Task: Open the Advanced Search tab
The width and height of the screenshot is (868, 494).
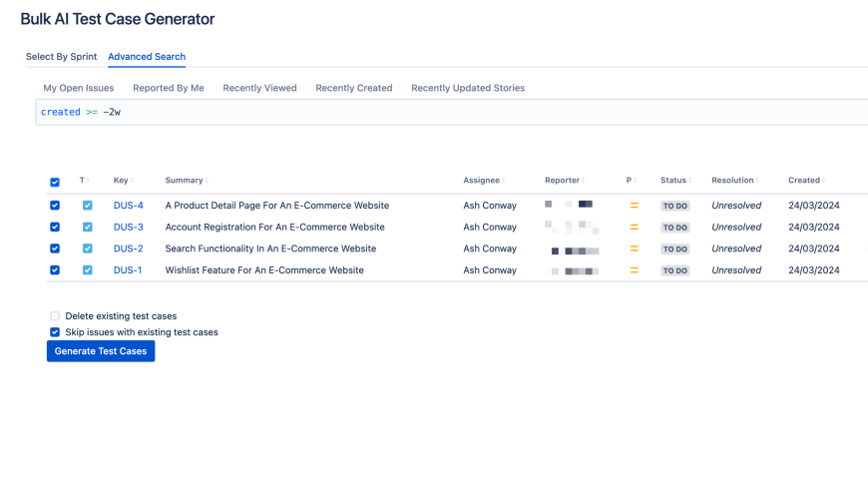Action: 147,57
